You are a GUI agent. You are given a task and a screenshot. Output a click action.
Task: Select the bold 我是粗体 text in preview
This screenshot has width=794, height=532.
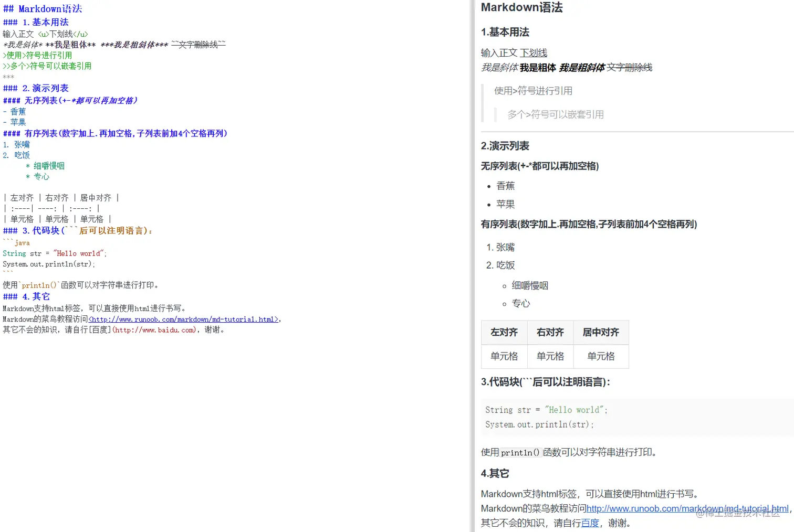point(538,67)
